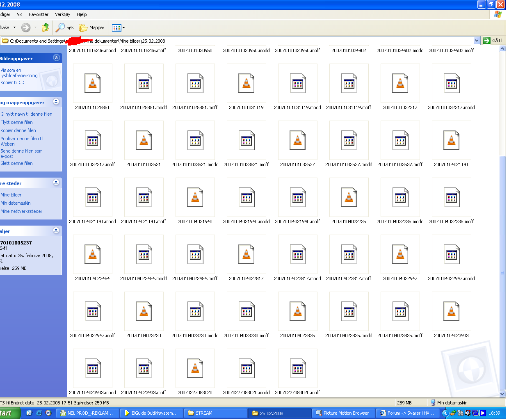
Task: Open the address bar dropdown arrow
Action: tap(477, 41)
